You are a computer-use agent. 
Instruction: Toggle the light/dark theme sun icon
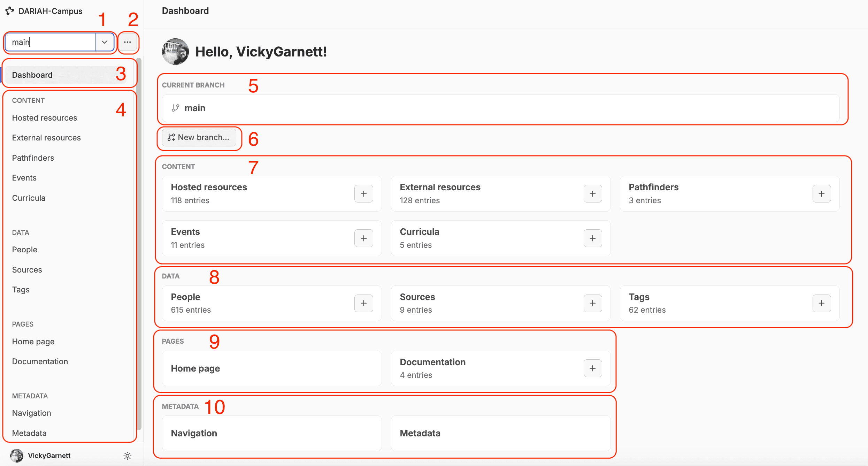(x=128, y=456)
